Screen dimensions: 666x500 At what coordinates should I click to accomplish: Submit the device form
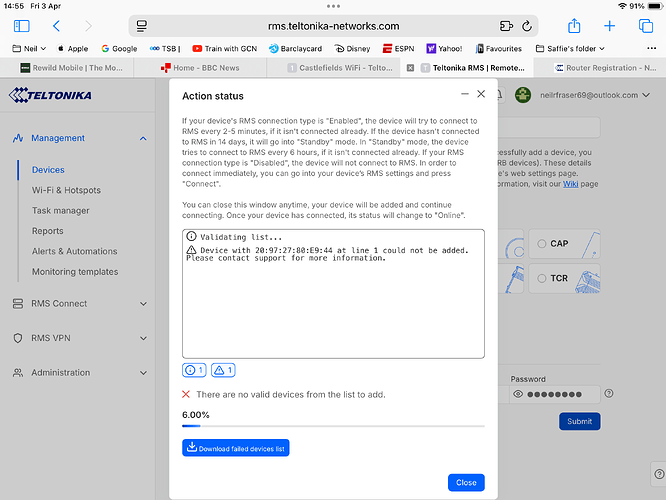[x=579, y=421]
